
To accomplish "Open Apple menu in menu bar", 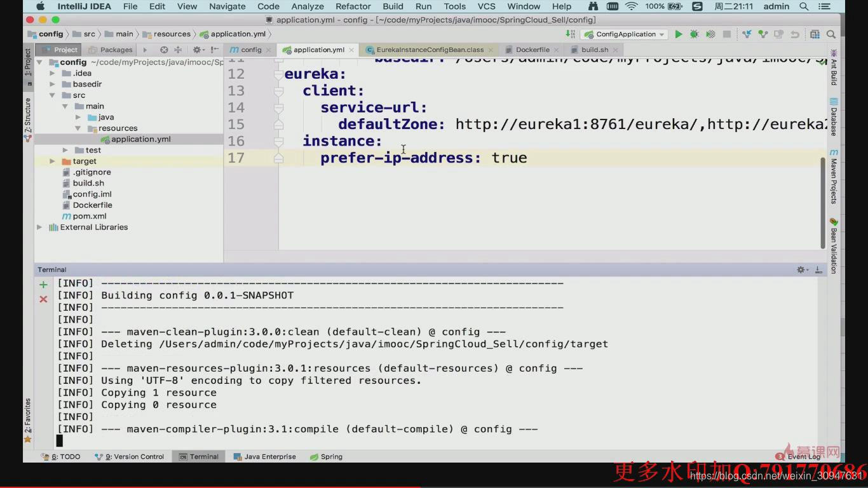I will 40,6.
